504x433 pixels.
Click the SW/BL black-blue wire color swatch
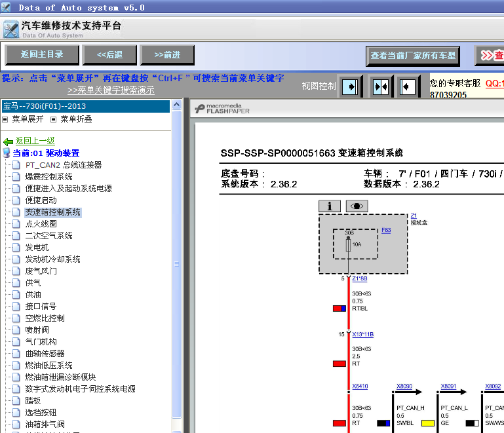coord(383,423)
